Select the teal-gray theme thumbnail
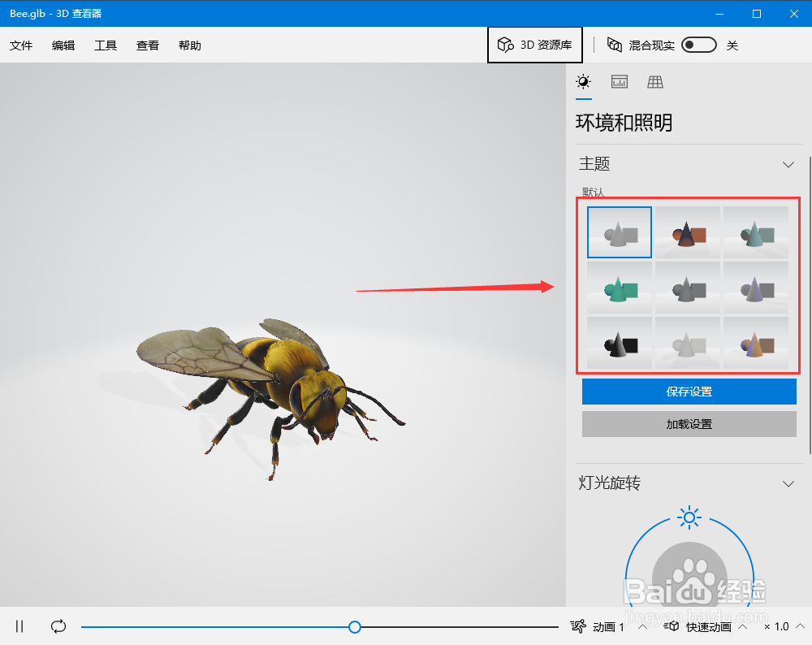The width and height of the screenshot is (812, 645). point(756,232)
